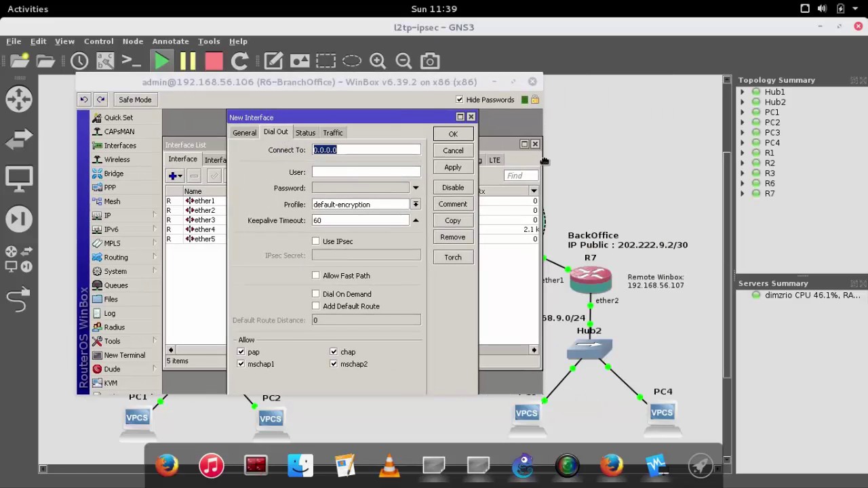This screenshot has width=868, height=488.
Task: Enable Use IPsec checkbox
Action: pyautogui.click(x=316, y=241)
